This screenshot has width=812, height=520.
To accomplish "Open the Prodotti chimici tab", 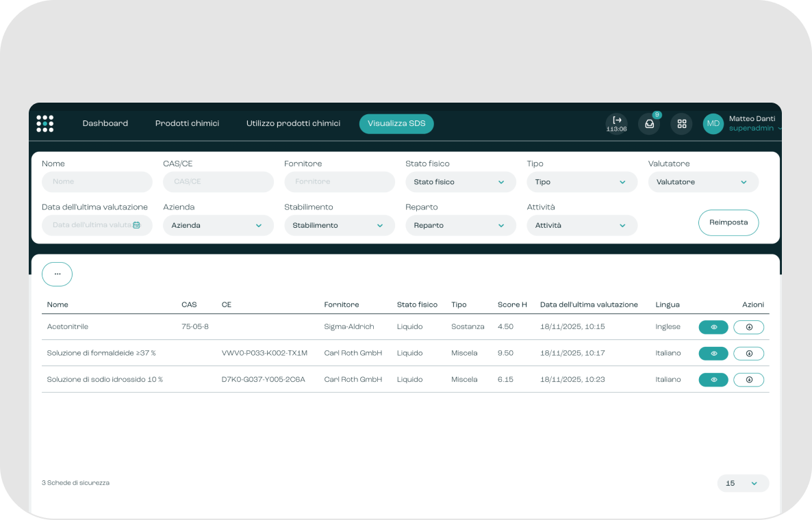I will (187, 124).
